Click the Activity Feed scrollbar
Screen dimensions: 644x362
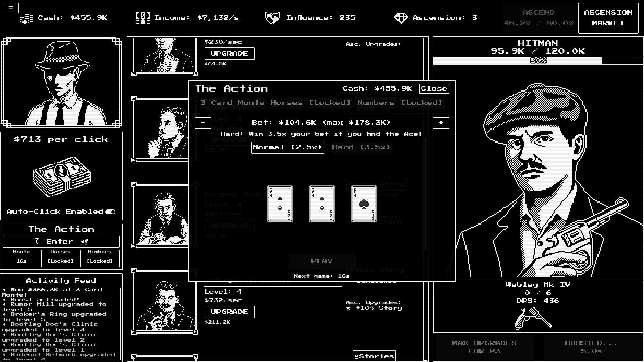[121, 323]
